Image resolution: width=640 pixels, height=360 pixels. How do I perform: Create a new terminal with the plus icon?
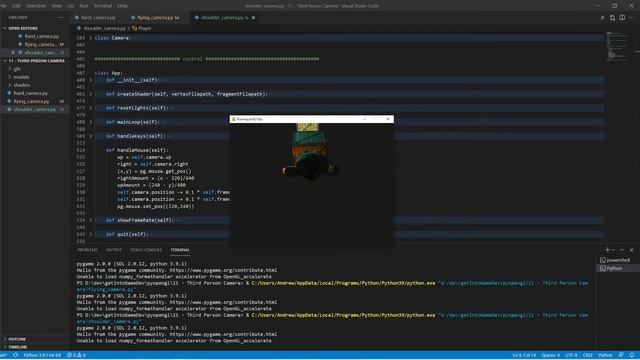[607, 250]
